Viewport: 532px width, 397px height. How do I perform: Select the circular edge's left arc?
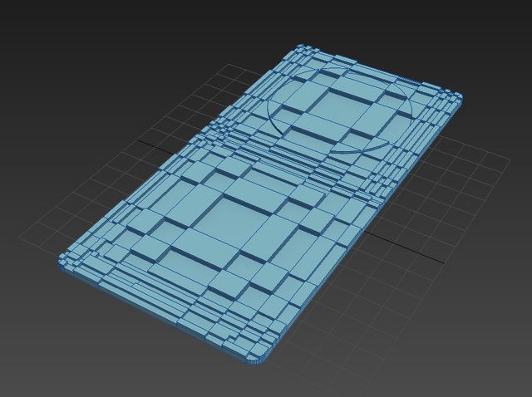[x=272, y=110]
